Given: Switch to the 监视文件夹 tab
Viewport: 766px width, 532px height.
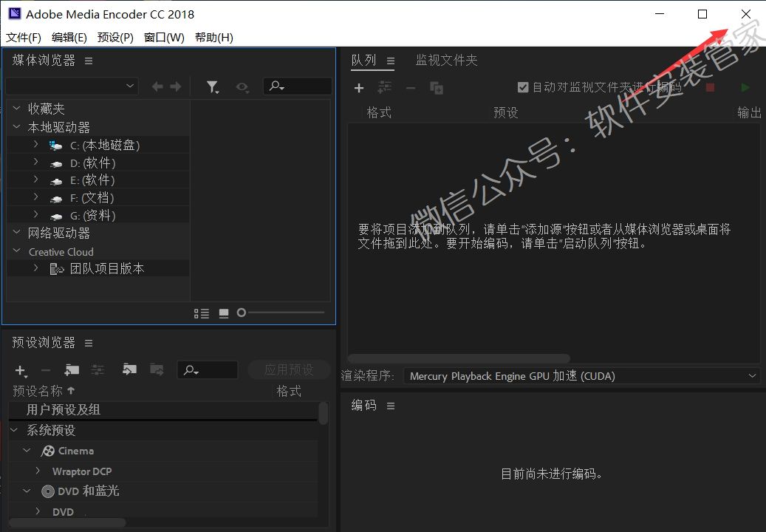Looking at the screenshot, I should click(x=446, y=61).
